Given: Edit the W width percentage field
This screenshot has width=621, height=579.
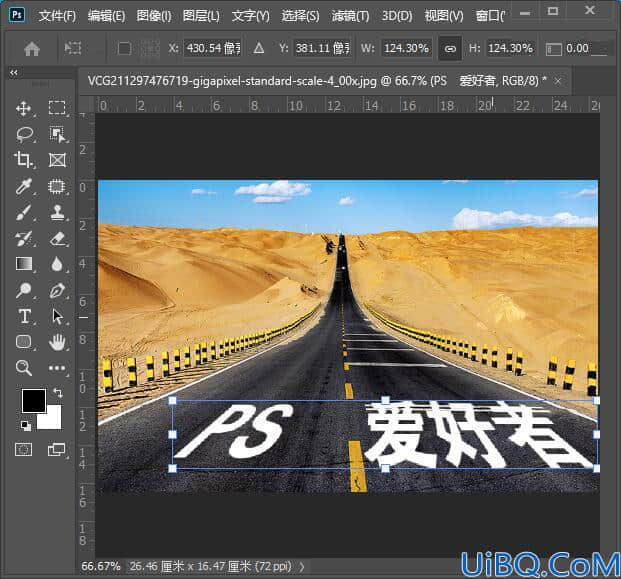Looking at the screenshot, I should click(406, 48).
